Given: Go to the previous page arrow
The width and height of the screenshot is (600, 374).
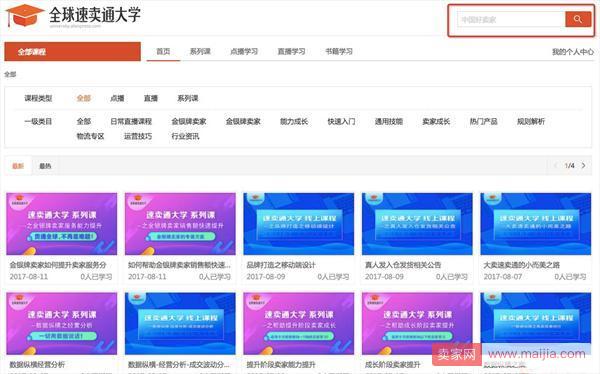Looking at the screenshot, I should [556, 165].
